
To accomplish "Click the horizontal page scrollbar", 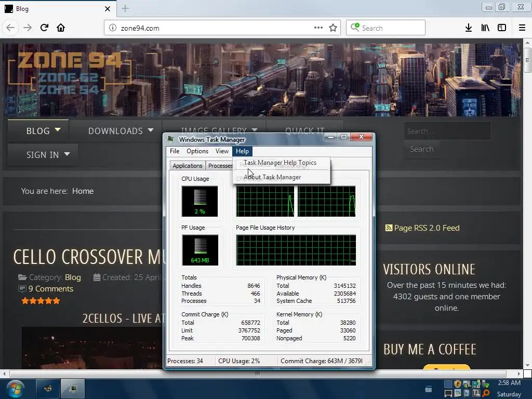I will tap(258, 374).
